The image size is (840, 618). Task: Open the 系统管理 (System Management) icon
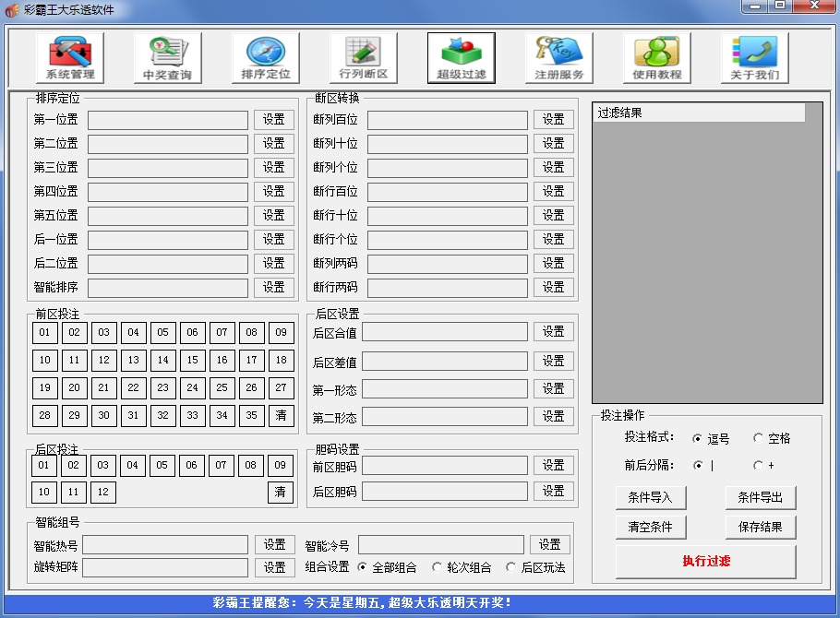[68, 57]
